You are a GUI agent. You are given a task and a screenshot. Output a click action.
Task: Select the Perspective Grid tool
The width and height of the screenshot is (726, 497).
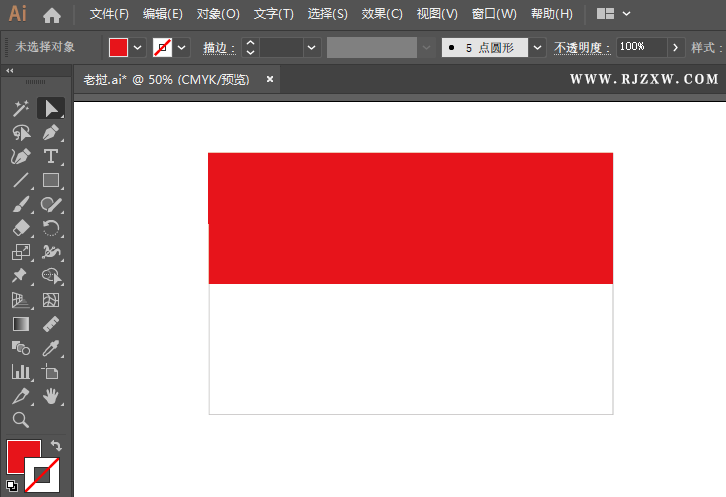point(21,300)
